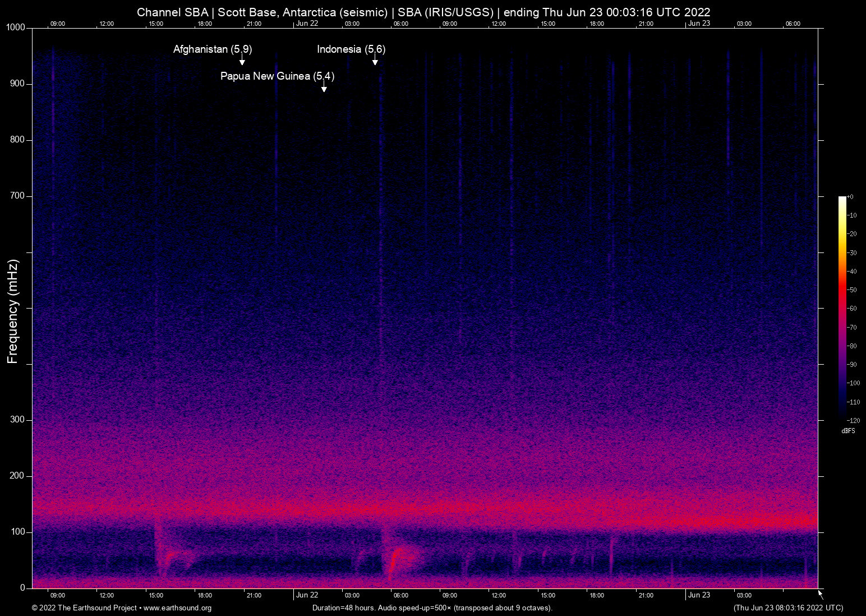Image resolution: width=866 pixels, height=616 pixels.
Task: Select the Indonesia (5.6) earthquake annotation
Action: pyautogui.click(x=351, y=49)
